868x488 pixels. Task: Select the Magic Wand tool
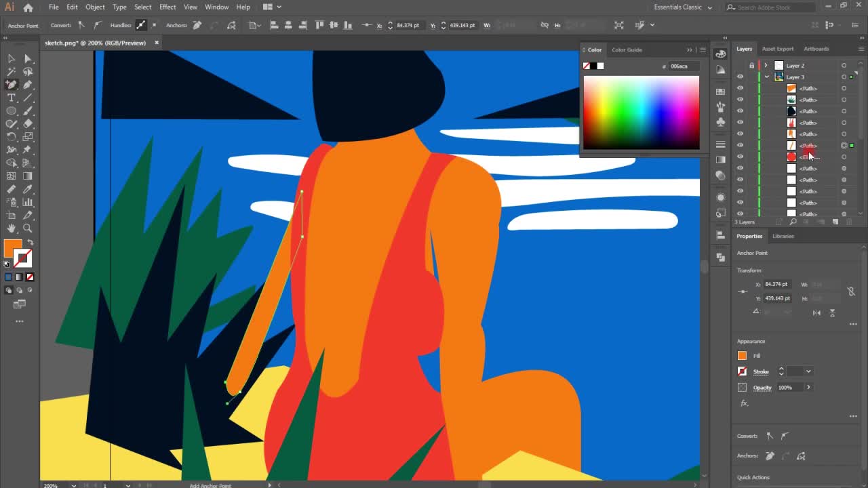pos(12,72)
